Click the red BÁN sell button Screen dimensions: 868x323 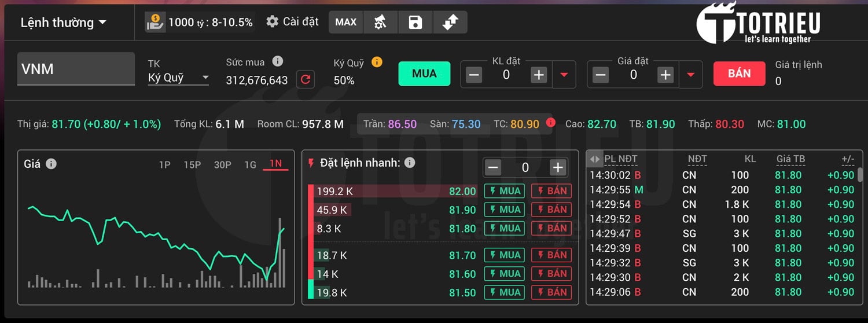[x=739, y=74]
